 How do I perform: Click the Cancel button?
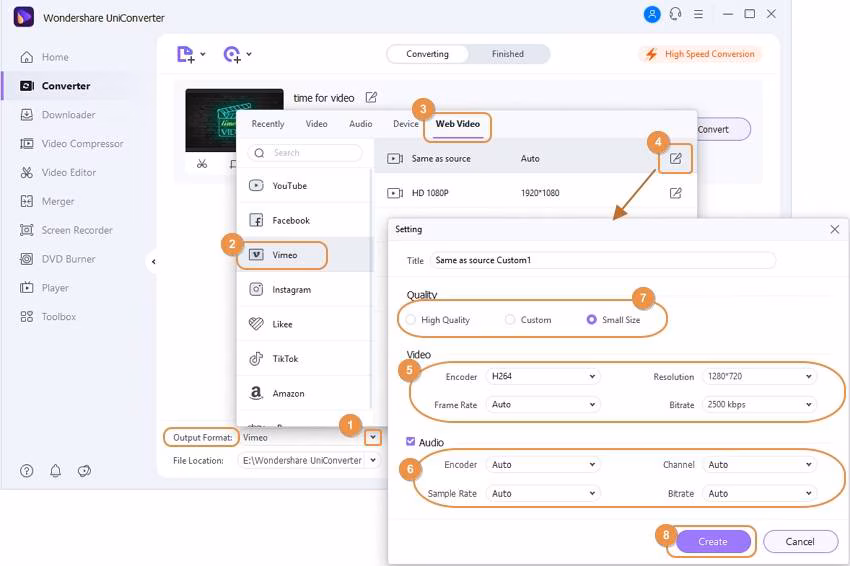800,542
